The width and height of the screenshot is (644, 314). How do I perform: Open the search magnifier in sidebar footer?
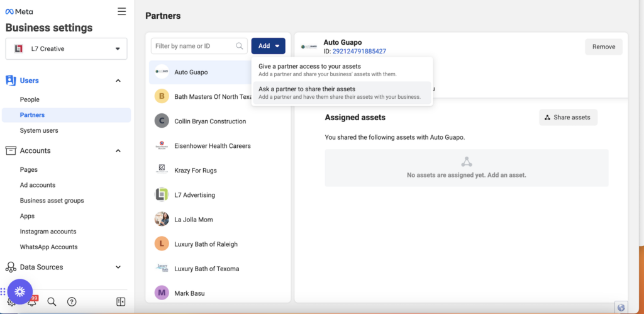tap(52, 301)
